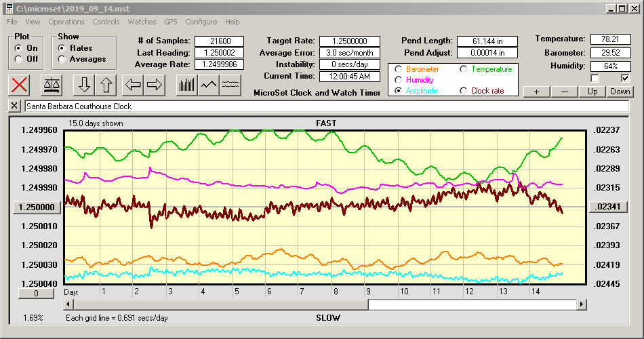The height and width of the screenshot is (339, 644).
Task: Select the zigzag line graph icon
Action: [209, 85]
